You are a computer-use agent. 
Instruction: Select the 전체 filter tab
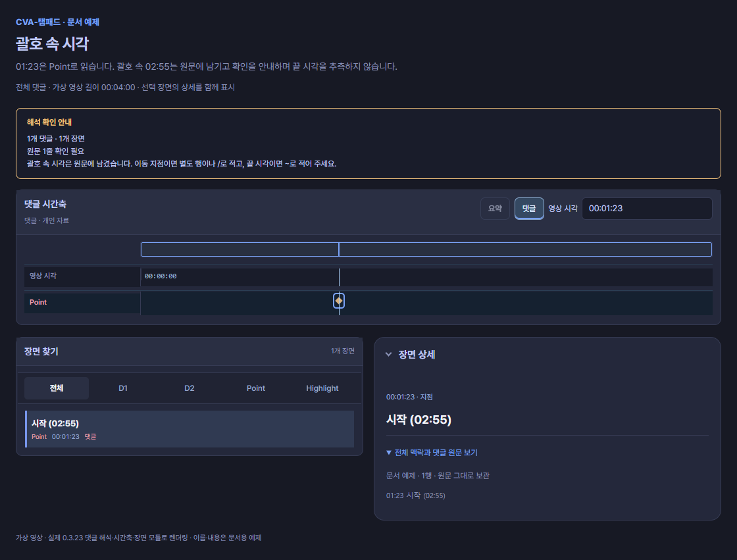(57, 388)
